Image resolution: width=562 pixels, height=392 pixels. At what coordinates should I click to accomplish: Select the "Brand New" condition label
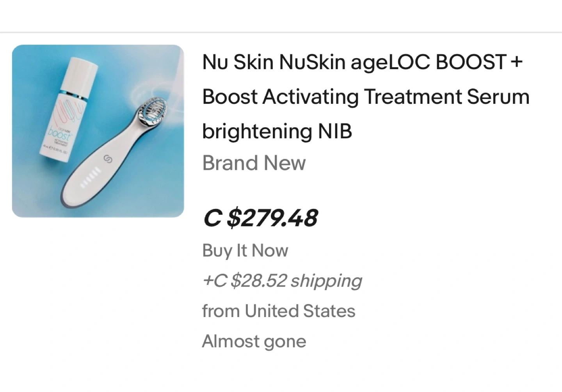tap(254, 163)
